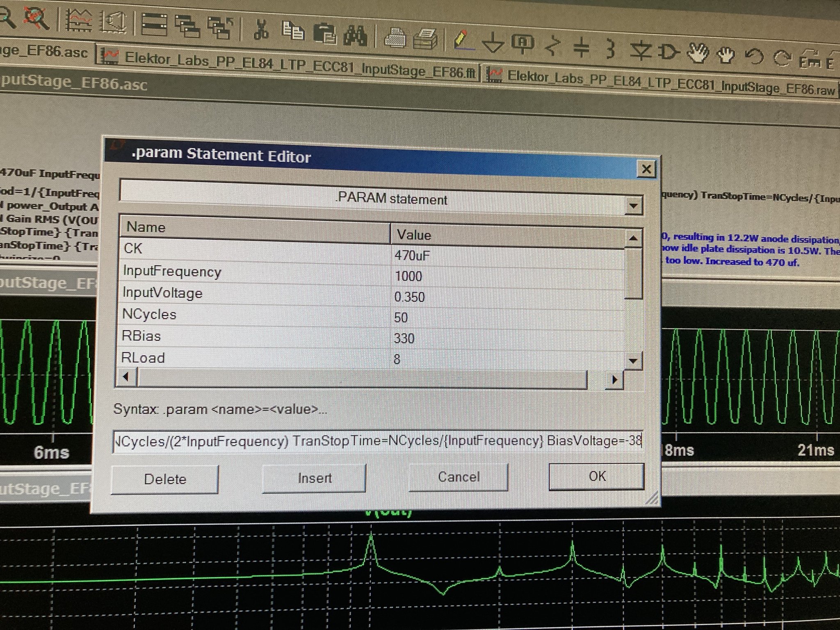Click the parameter list scroll-up arrow
The width and height of the screenshot is (840, 630).
point(633,238)
